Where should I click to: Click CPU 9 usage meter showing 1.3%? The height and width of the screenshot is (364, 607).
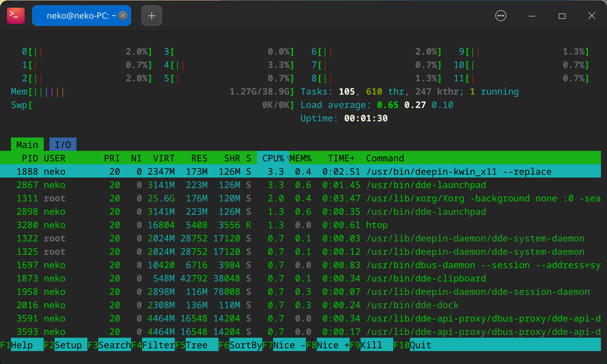524,51
